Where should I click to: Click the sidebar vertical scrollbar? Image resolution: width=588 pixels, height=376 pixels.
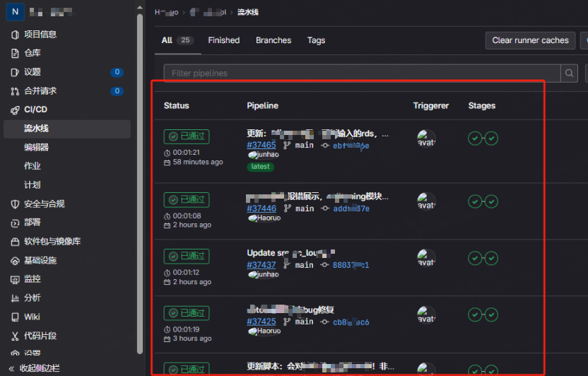click(140, 184)
